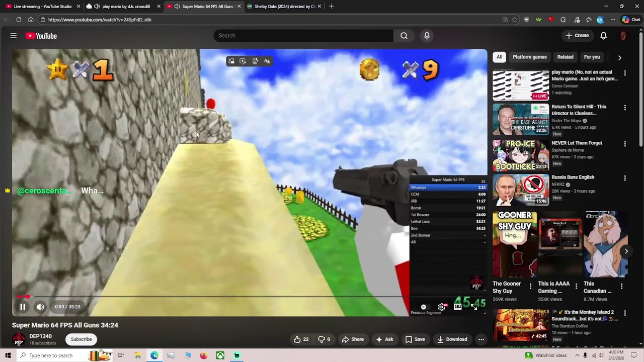Open options for Monkey Island 2 Soundtrack

pos(625,313)
